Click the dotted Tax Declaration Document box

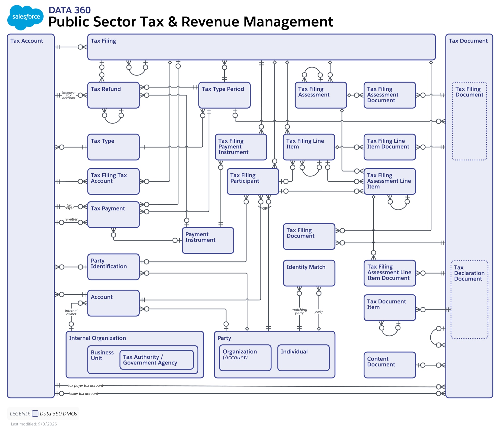click(x=469, y=300)
